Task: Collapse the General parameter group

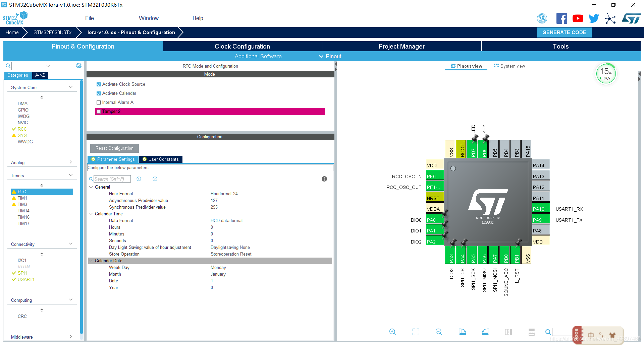Action: click(x=91, y=187)
